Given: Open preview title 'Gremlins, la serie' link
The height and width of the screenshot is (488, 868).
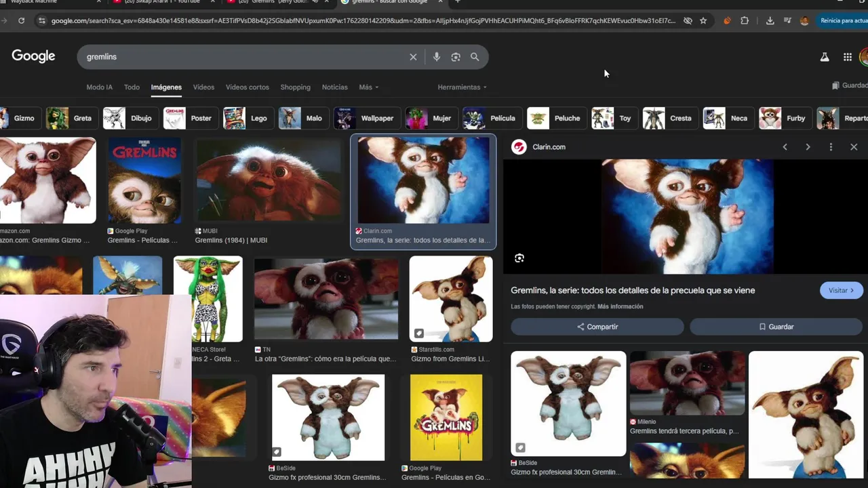Looking at the screenshot, I should [633, 290].
